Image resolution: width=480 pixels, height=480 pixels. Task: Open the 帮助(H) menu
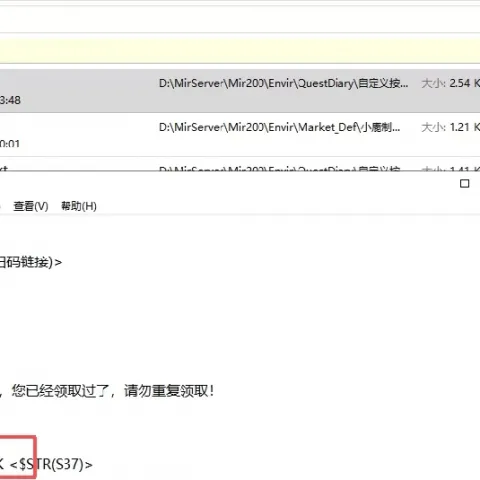click(x=79, y=206)
